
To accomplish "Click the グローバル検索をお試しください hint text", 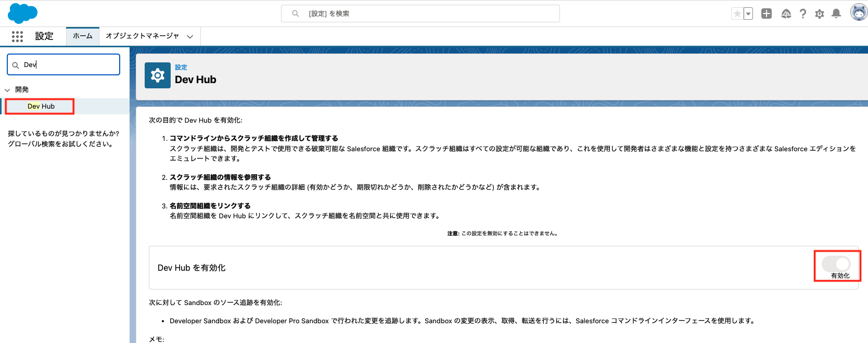I will click(x=61, y=144).
